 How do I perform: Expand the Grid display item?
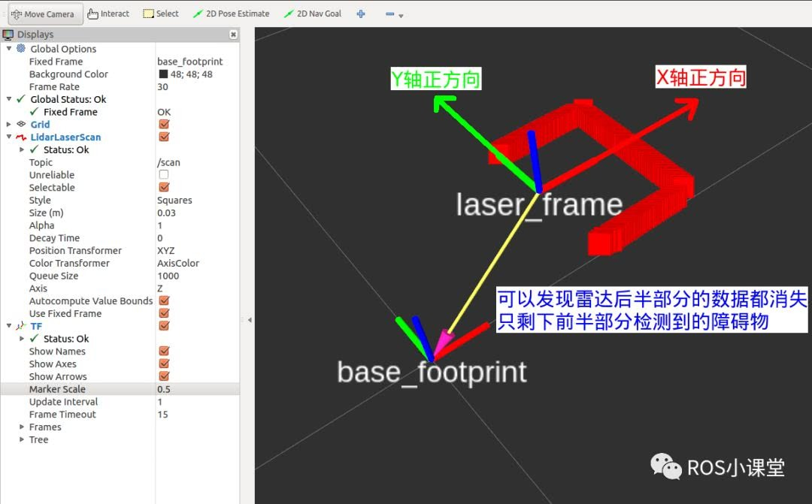(9, 124)
